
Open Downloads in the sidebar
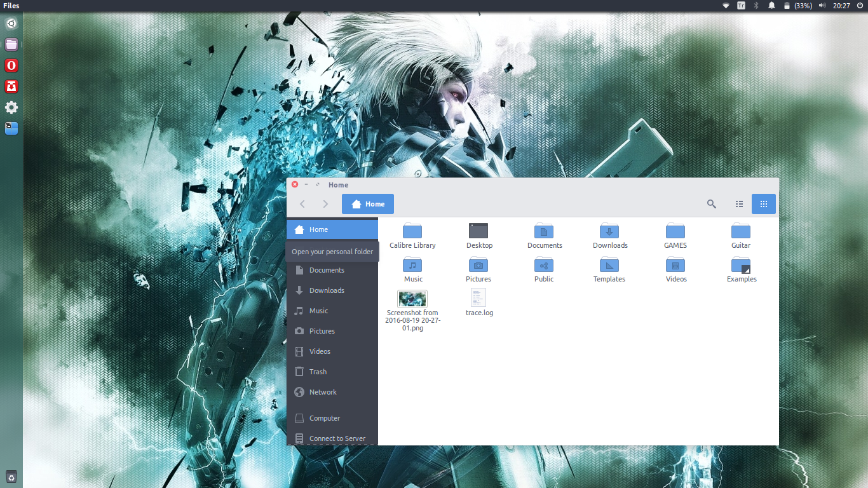[x=332, y=290]
